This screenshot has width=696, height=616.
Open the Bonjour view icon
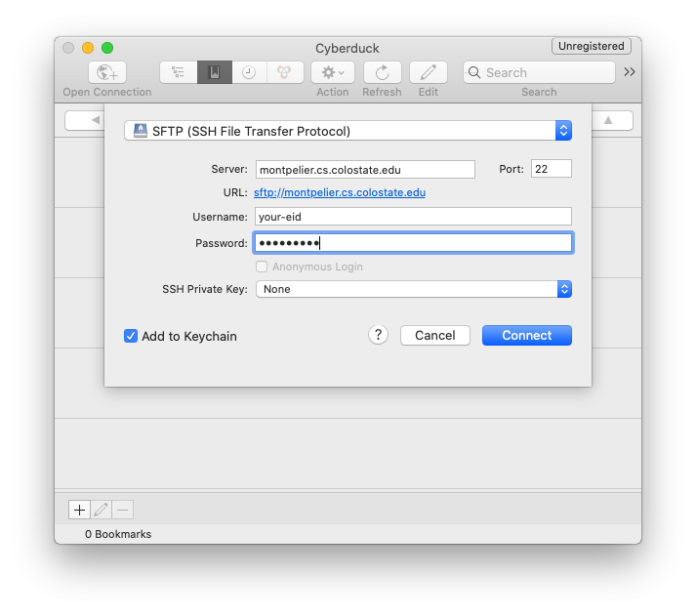click(284, 72)
